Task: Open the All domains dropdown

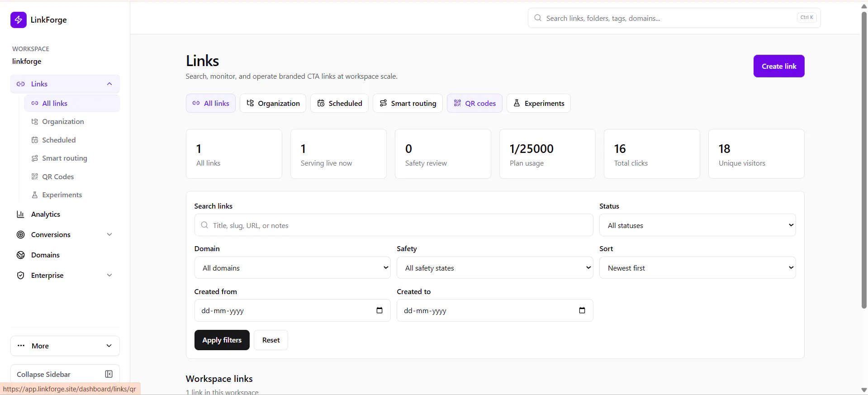Action: [x=293, y=268]
